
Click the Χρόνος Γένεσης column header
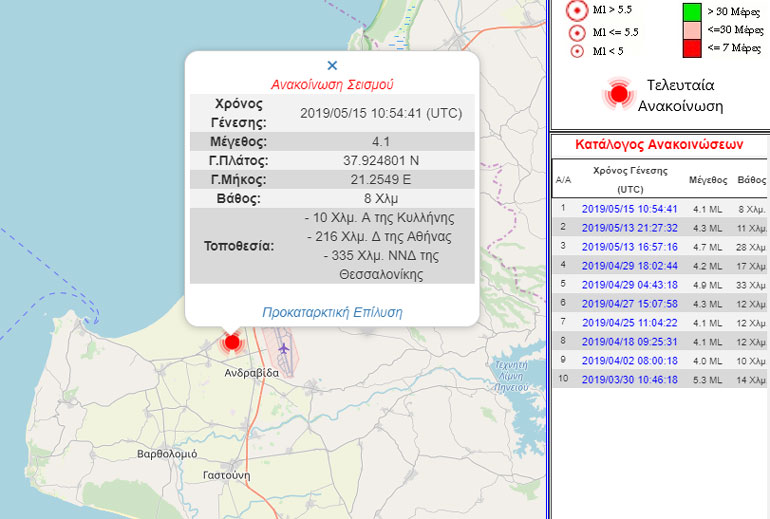pyautogui.click(x=630, y=179)
